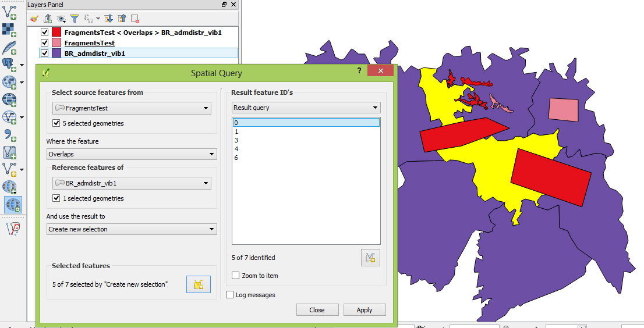Click the Add Group icon in Layers Panel

(48, 19)
